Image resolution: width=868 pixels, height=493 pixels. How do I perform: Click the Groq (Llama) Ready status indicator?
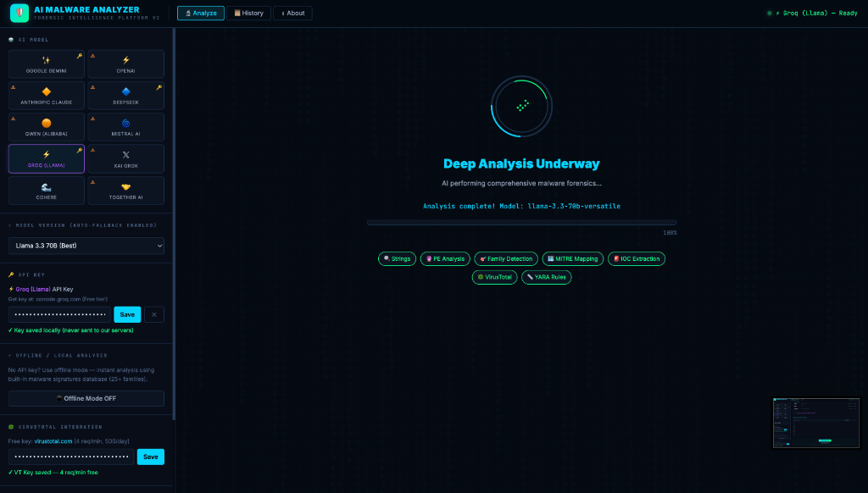[813, 13]
